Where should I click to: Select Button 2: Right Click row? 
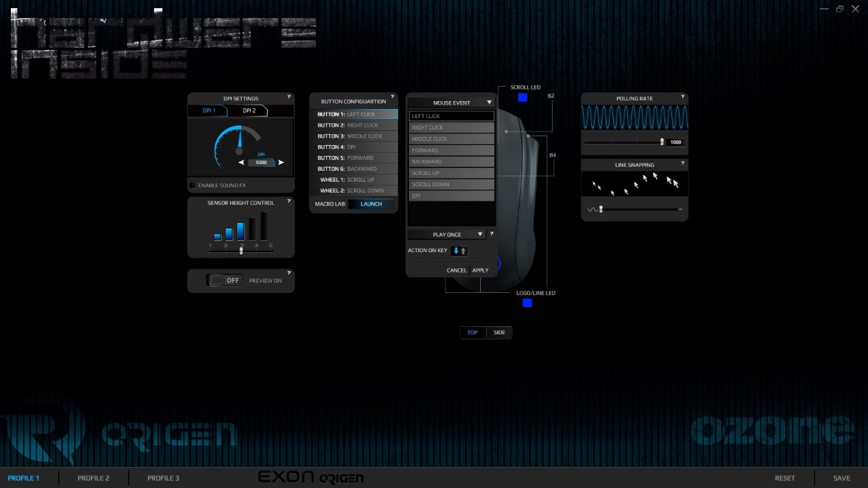pyautogui.click(x=355, y=125)
